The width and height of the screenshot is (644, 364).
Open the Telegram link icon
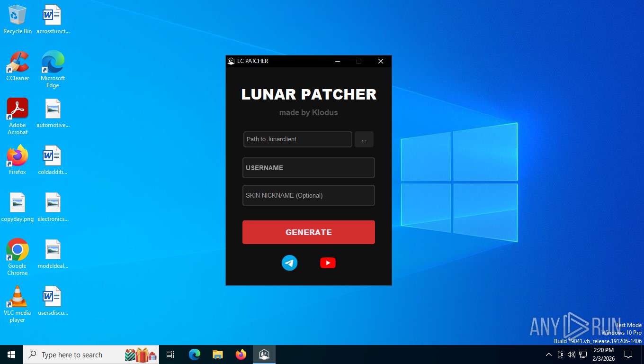[x=289, y=263]
